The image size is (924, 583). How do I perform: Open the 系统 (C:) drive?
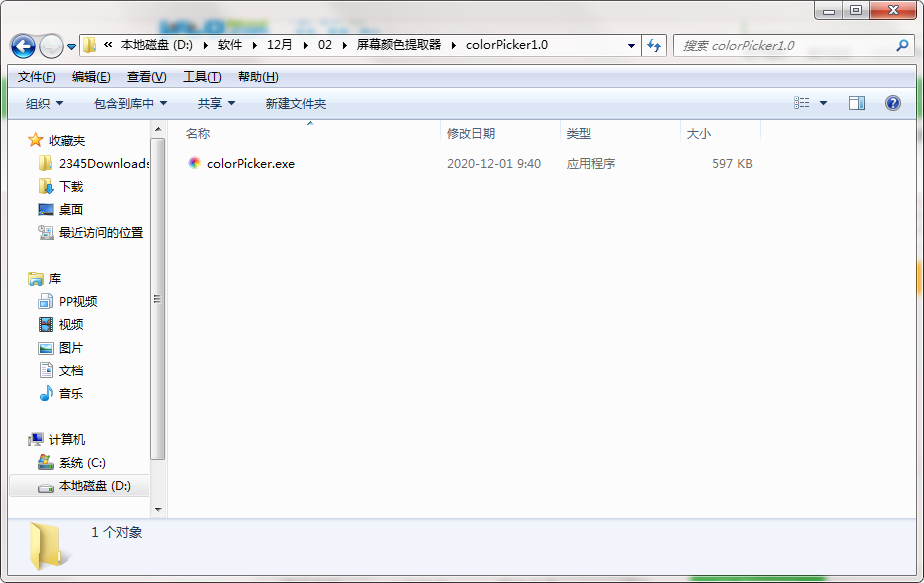pos(82,463)
